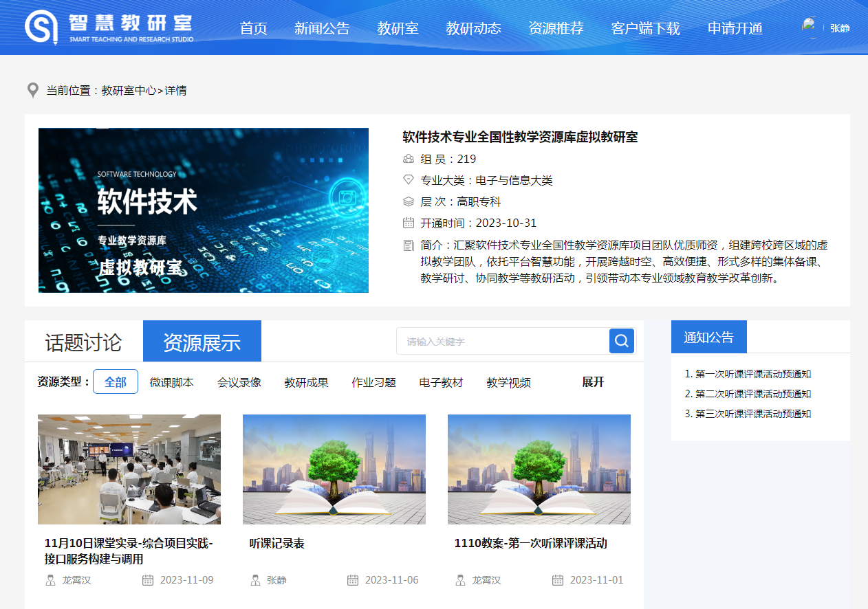The image size is (868, 609).
Task: Open 新闻公告 in the navigation bar
Action: click(322, 28)
